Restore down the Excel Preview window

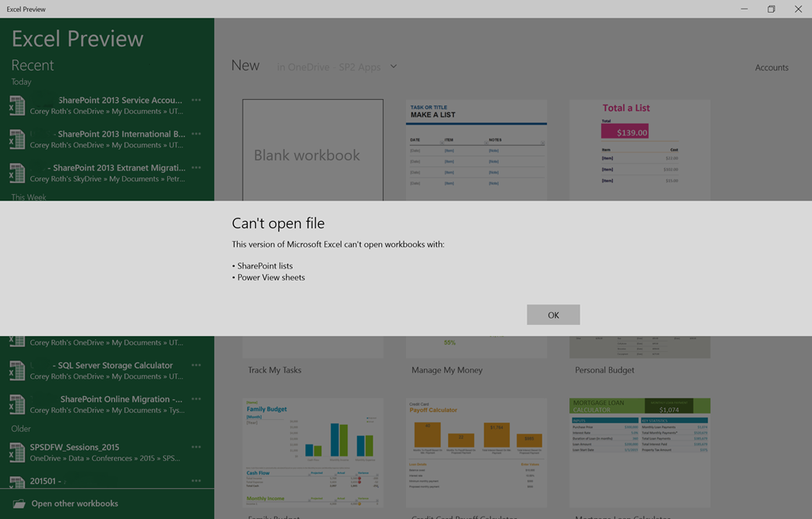point(771,9)
